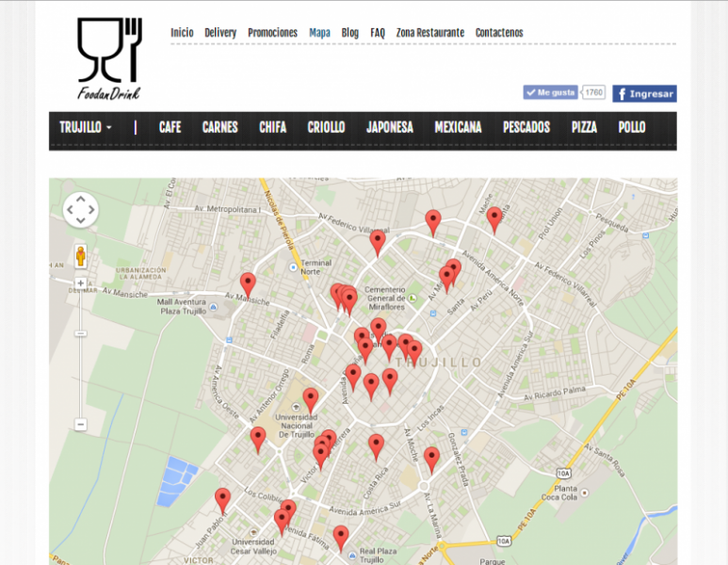Image resolution: width=728 pixels, height=565 pixels.
Task: Click the red pin west of Maché street
Action: click(x=433, y=220)
